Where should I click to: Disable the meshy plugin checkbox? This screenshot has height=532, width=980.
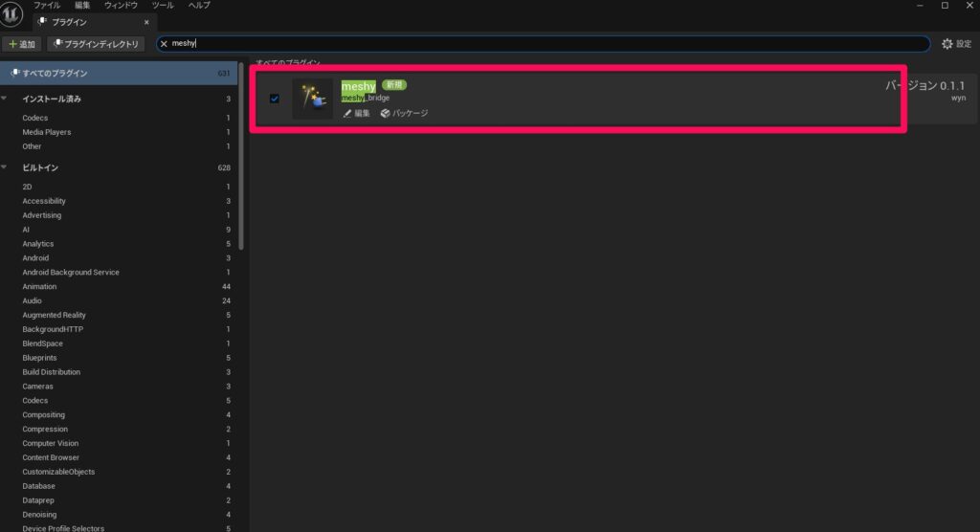click(x=275, y=99)
